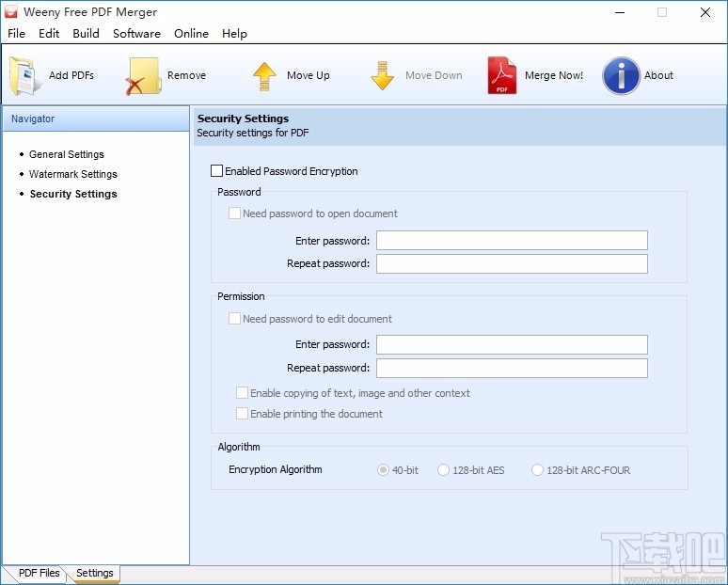Click the Add PDFs folder icon
The width and height of the screenshot is (728, 585).
23,75
